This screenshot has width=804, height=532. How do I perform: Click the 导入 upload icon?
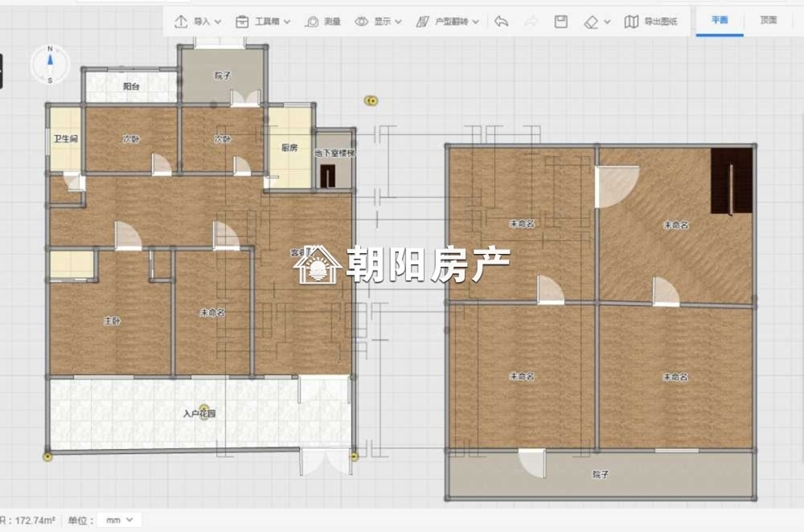pos(180,22)
